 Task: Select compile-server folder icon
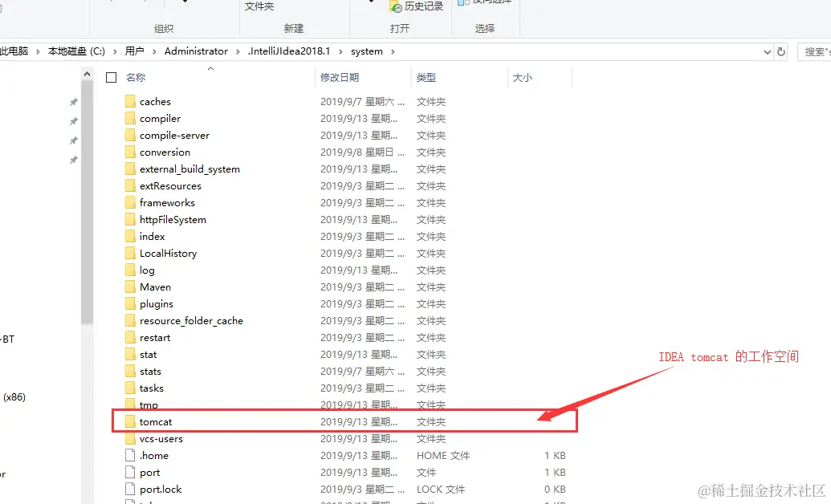pos(130,135)
